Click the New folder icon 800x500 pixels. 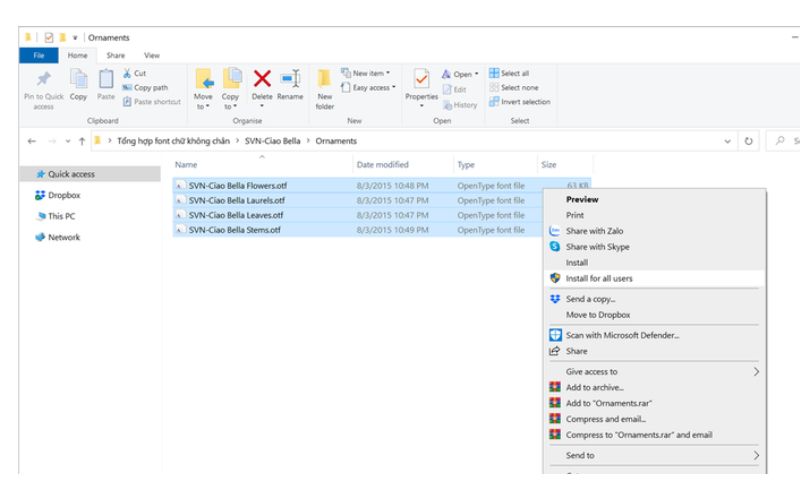324,79
